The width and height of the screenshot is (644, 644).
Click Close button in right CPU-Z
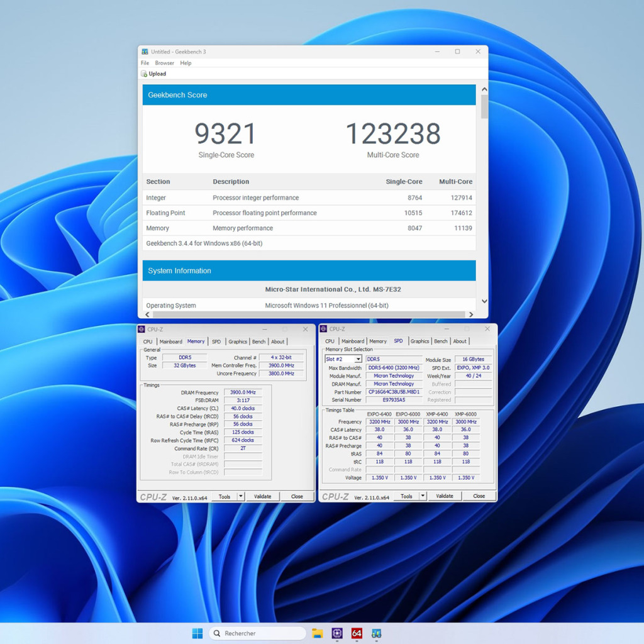click(479, 496)
